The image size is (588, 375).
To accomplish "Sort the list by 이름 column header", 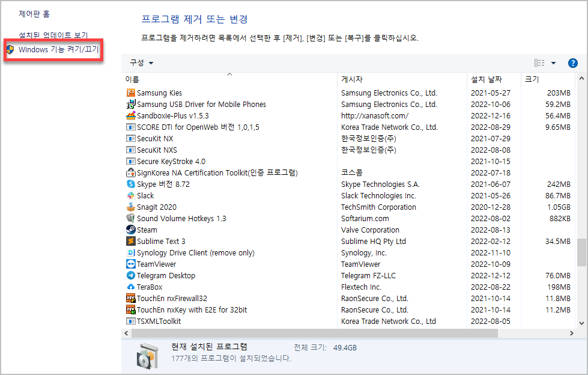I will [x=132, y=79].
